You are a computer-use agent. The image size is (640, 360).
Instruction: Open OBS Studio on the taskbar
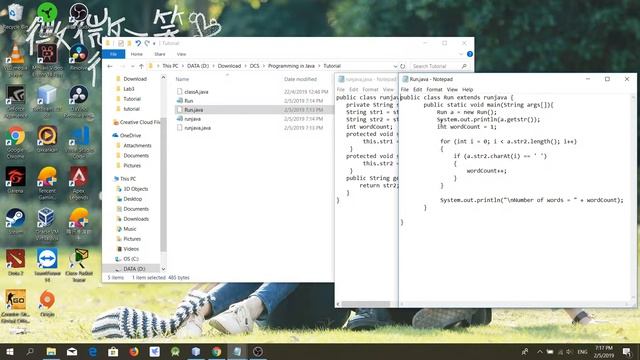pos(258,351)
